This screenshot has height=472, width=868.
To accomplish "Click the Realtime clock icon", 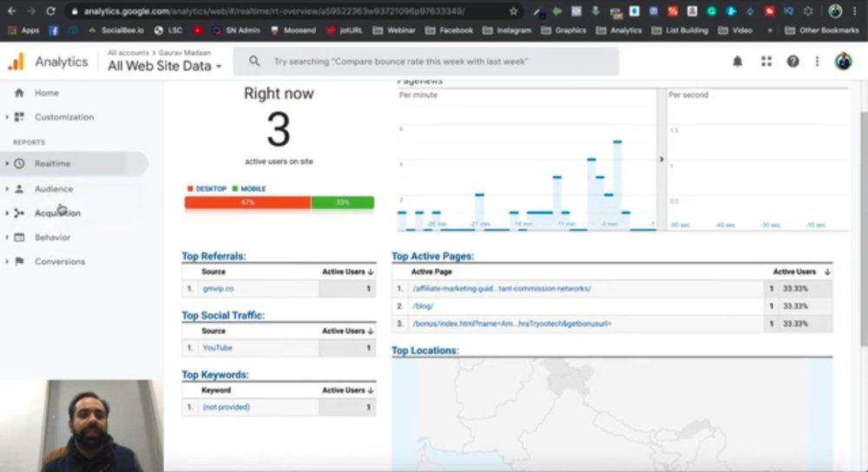I will [19, 164].
